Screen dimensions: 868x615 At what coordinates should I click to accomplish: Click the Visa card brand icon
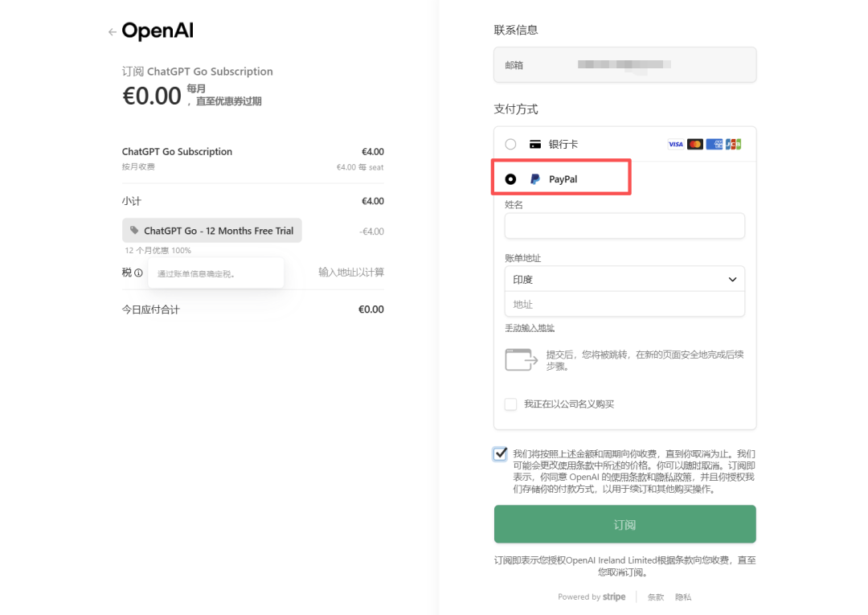[676, 144]
